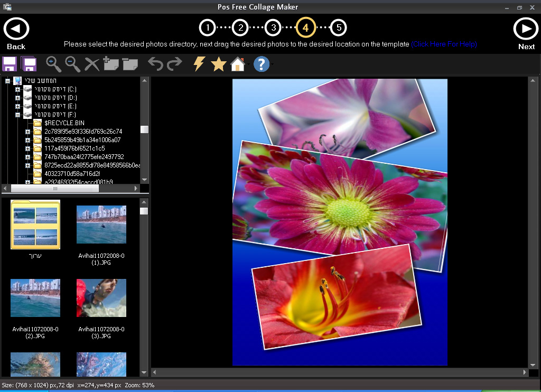Click the lightning bolt icon

(199, 64)
